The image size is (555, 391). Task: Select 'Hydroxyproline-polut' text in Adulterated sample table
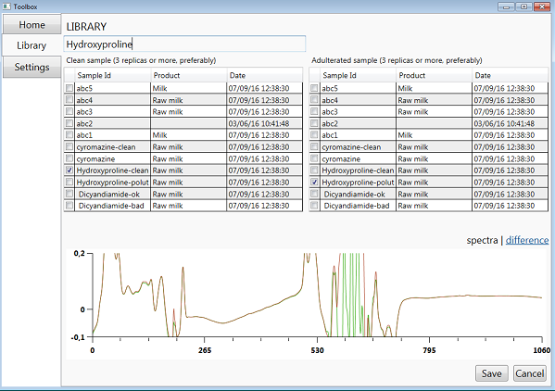[357, 182]
